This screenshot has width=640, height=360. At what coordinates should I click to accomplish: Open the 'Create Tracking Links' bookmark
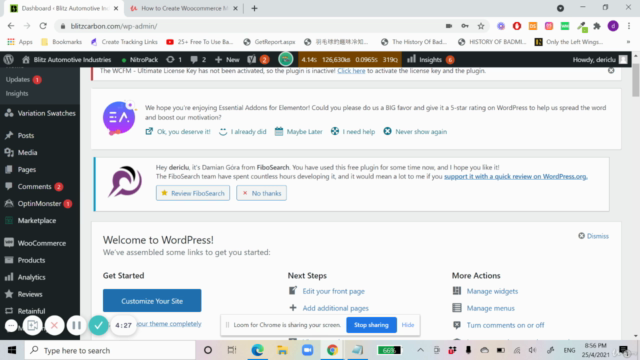click(x=124, y=42)
